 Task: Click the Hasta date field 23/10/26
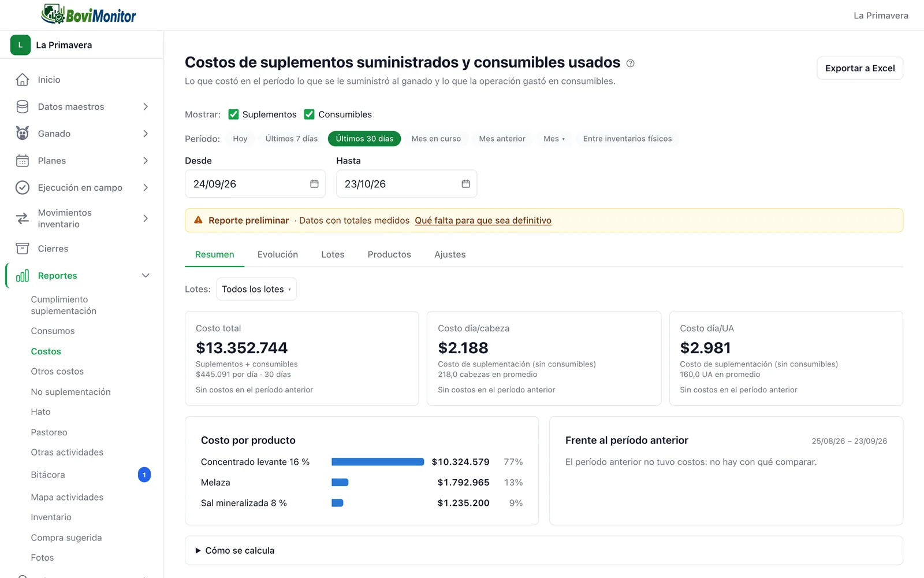click(x=407, y=184)
